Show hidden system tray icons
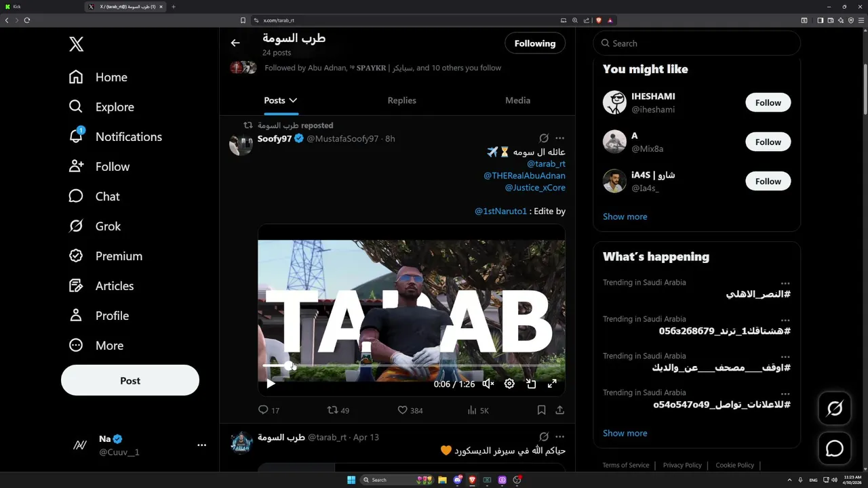This screenshot has height=488, width=868. [790, 480]
